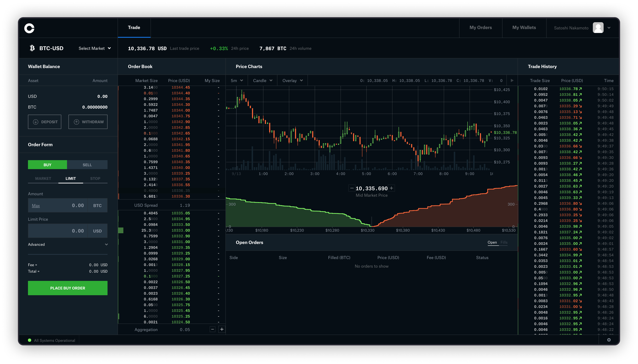Switch to MARKET order type tab
The height and width of the screenshot is (364, 638).
(x=42, y=178)
